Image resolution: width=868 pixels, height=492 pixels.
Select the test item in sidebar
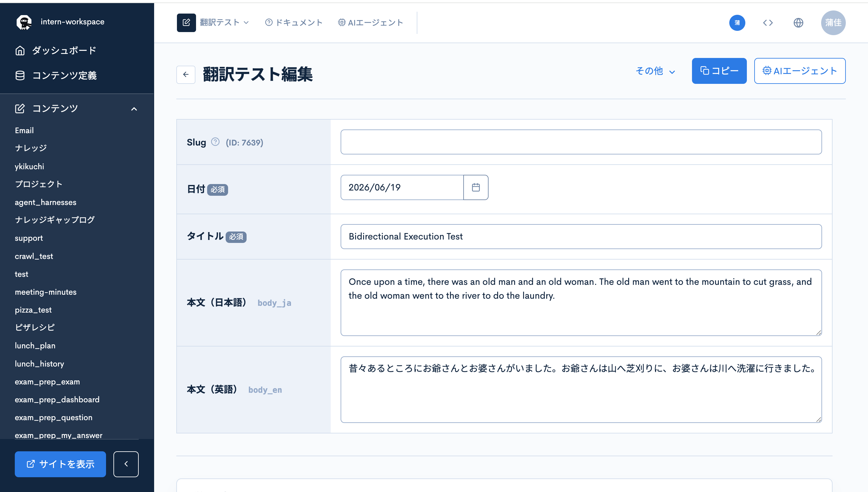click(x=21, y=274)
